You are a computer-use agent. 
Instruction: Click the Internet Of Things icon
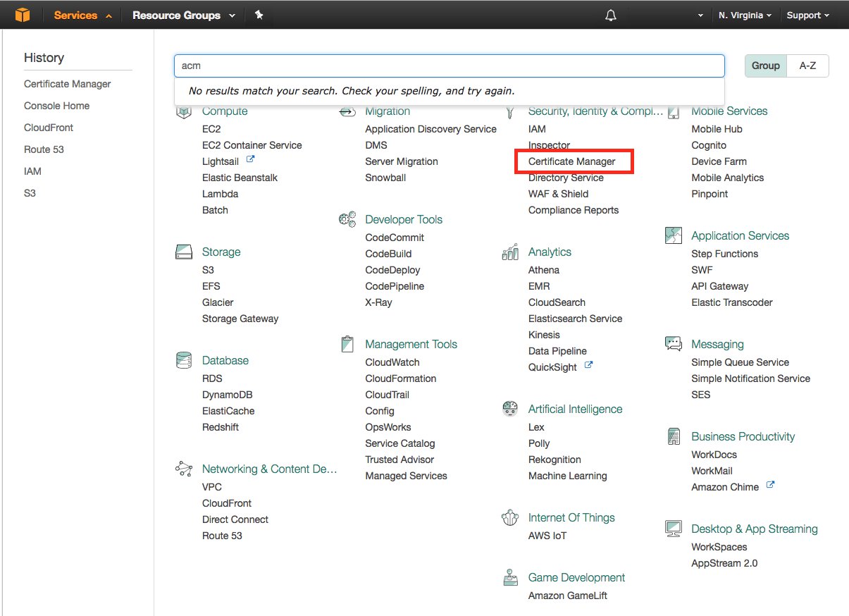[x=510, y=517]
